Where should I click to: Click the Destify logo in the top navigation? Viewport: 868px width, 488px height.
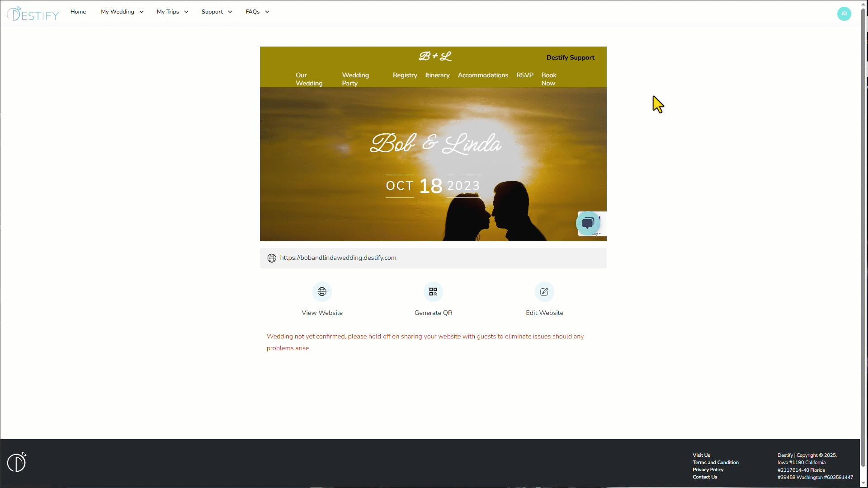coord(32,13)
